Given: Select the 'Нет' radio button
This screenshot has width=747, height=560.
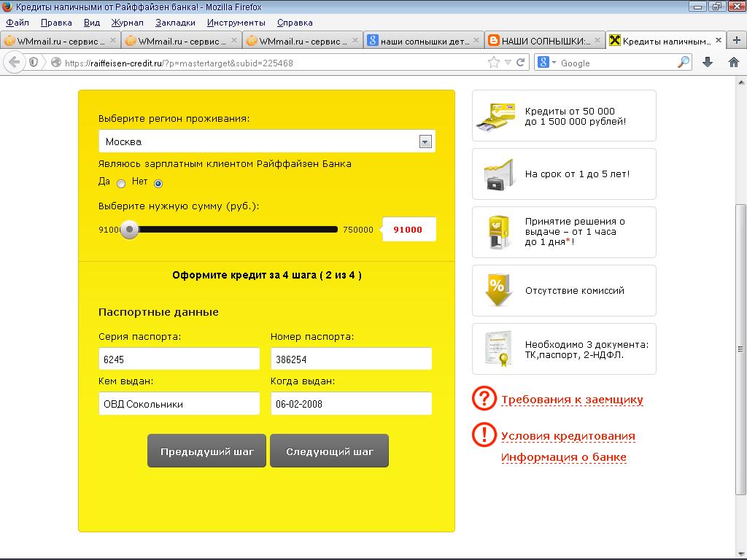Looking at the screenshot, I should coord(158,183).
